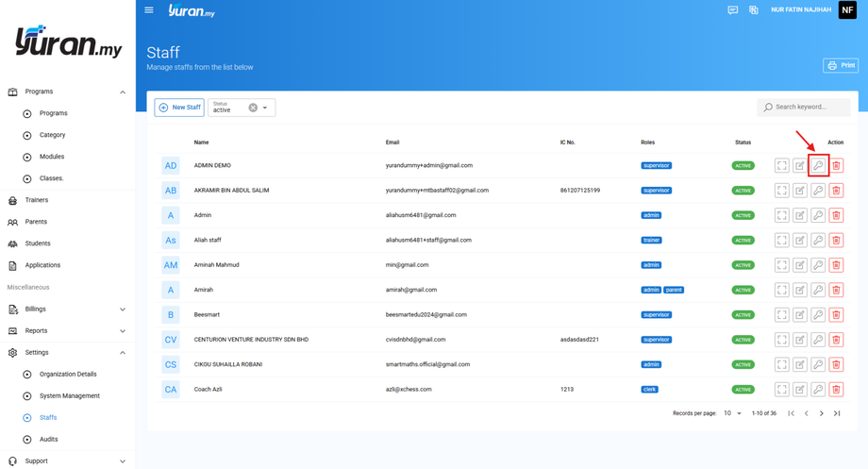Go to Organization Details in Settings
The height and width of the screenshot is (469, 868).
[x=68, y=375]
